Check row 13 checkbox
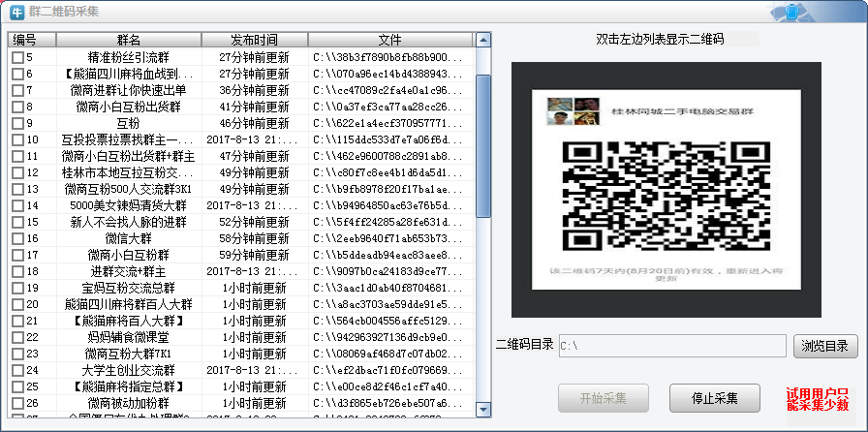 coord(18,189)
